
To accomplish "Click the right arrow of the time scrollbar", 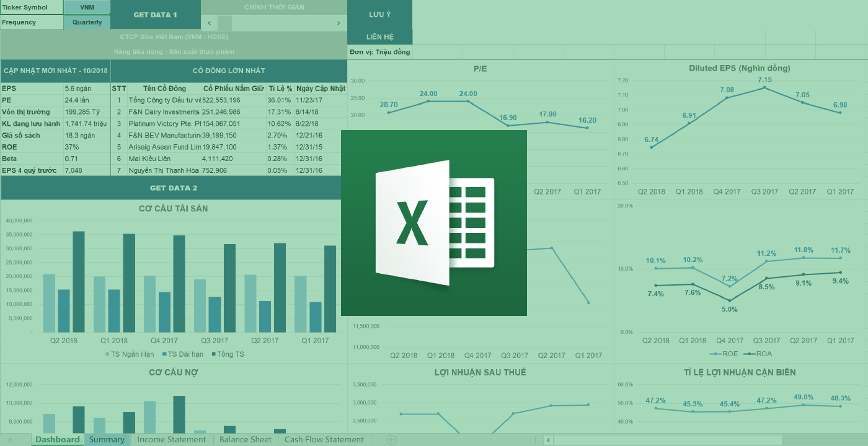I will (339, 22).
